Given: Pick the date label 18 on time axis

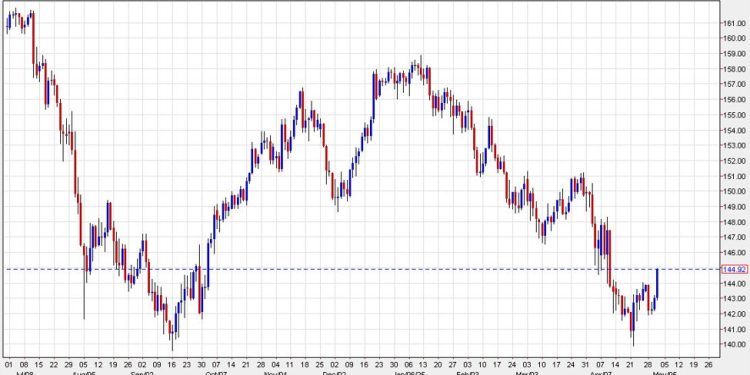Looking at the screenshot, I should [305, 364].
